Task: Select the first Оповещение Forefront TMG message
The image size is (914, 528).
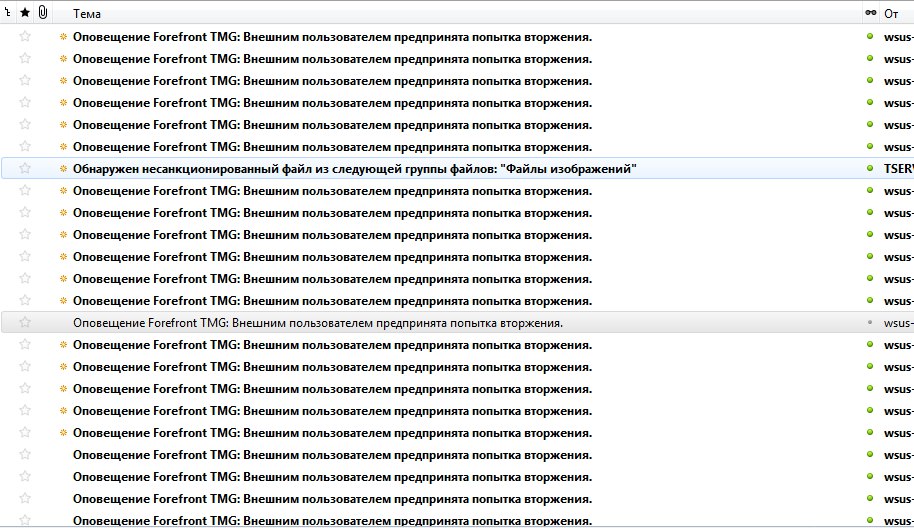Action: coord(332,37)
